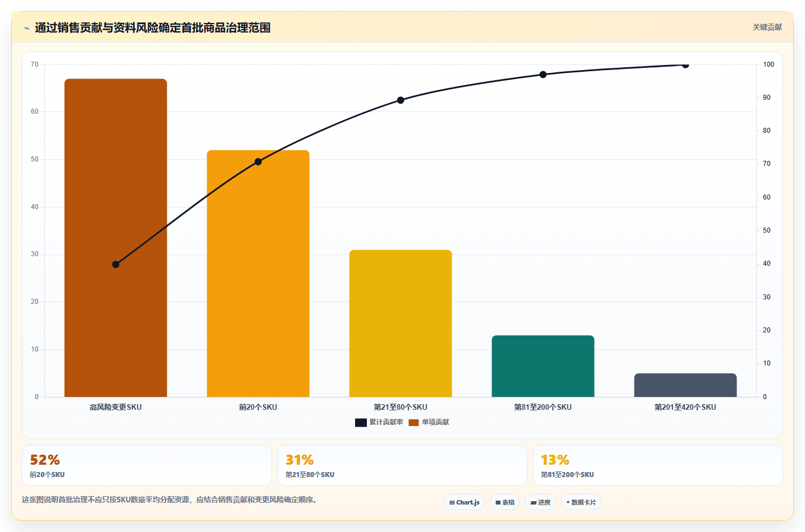Toggle the 累计贡献率 legend color box
The width and height of the screenshot is (805, 532).
click(361, 422)
